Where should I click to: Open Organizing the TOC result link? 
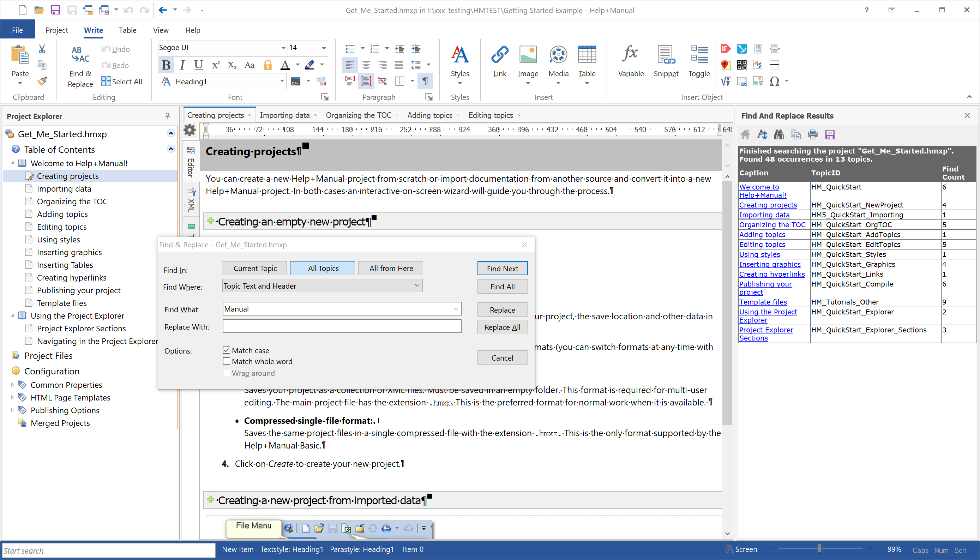[x=772, y=225]
